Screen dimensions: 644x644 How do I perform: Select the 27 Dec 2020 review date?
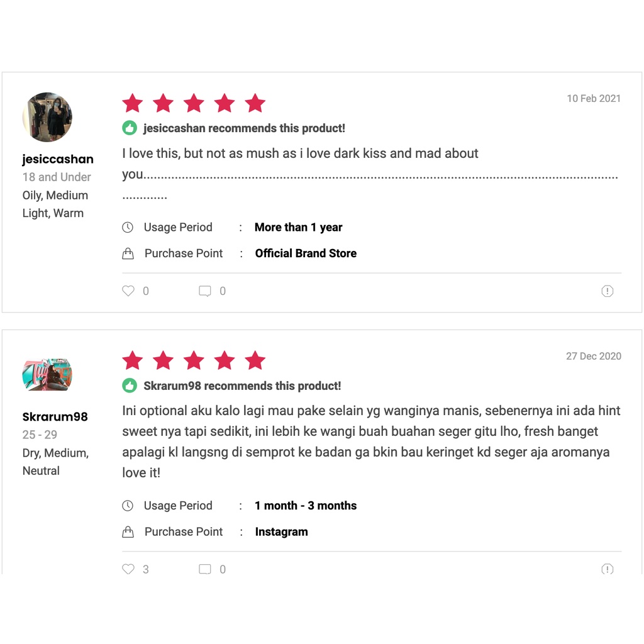[594, 356]
